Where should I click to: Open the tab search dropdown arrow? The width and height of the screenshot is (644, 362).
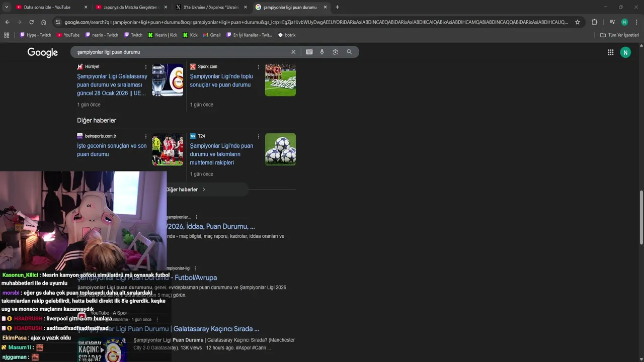7,7
